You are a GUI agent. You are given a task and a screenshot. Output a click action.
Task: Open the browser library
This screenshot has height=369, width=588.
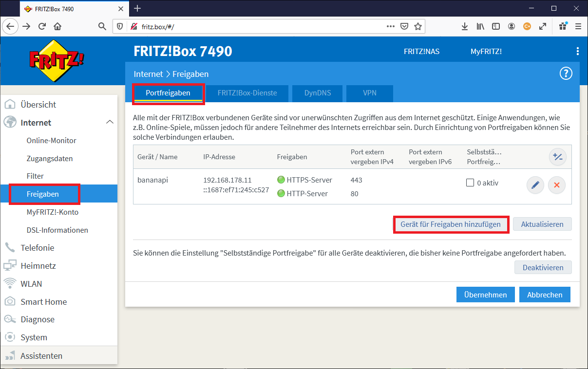[480, 26]
